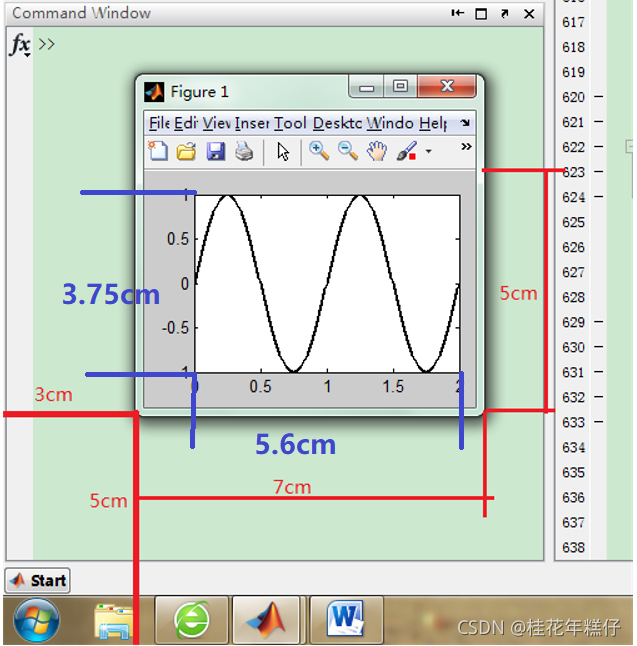Switch to MATLAB from the taskbar

tap(266, 620)
